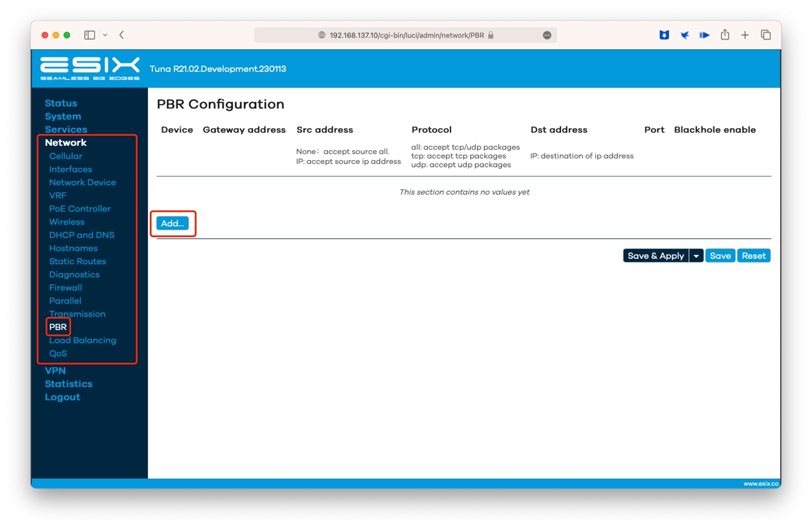
Task: Open the Cellular page
Action: tap(66, 156)
